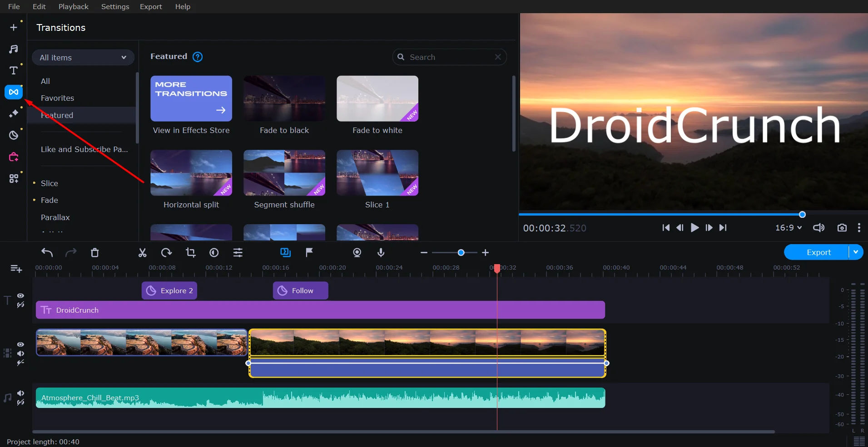Toggle visibility eye of video track
This screenshot has height=447, width=868.
point(20,344)
